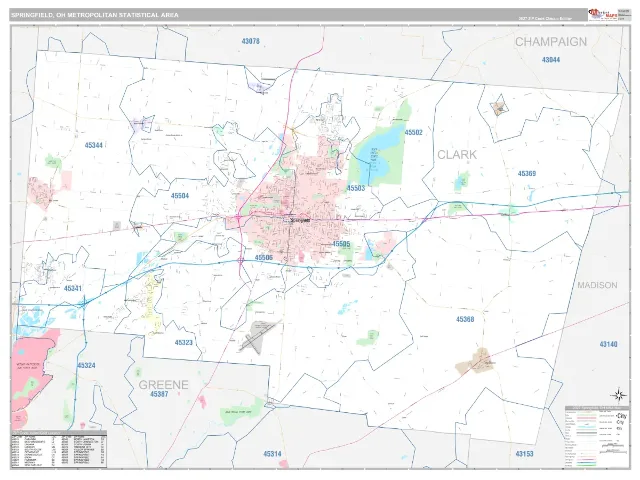Click the large blue reservoir near 45502
Image resolution: width=640 pixels, height=480 pixels.
[378, 155]
